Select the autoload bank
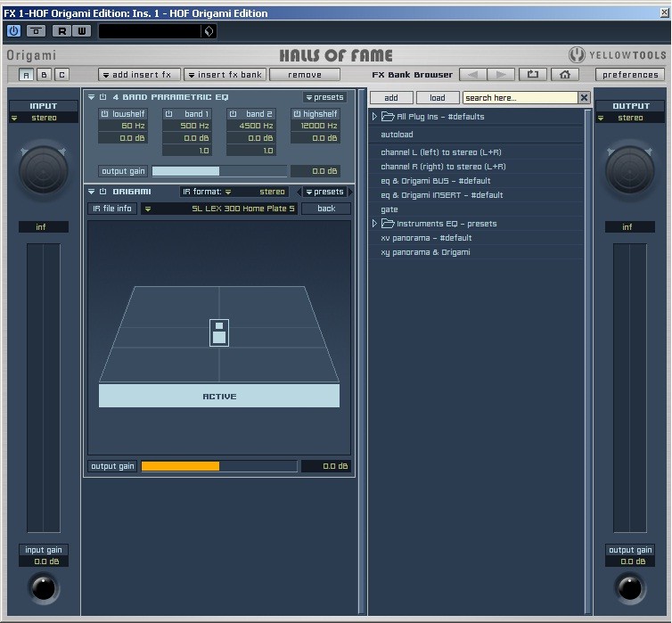Viewport: 672px width, 623px height. [x=476, y=135]
